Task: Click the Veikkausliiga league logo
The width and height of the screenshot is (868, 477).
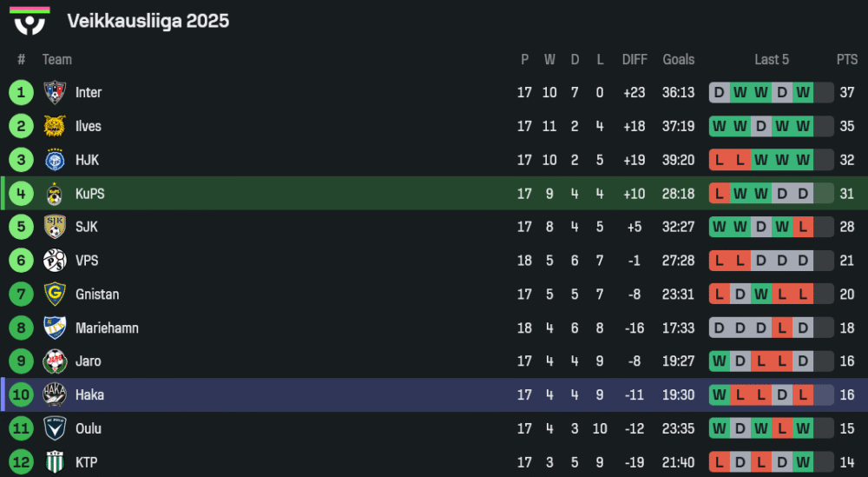Action: coord(30,21)
